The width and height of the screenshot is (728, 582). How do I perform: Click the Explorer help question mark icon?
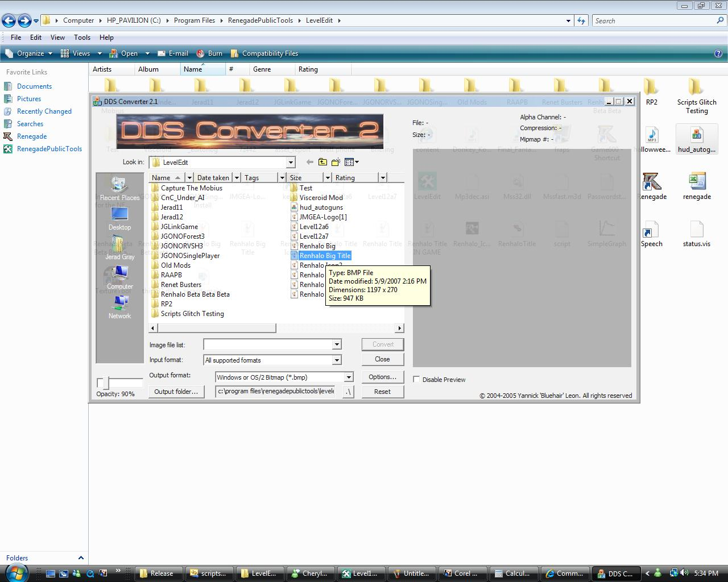(x=718, y=53)
